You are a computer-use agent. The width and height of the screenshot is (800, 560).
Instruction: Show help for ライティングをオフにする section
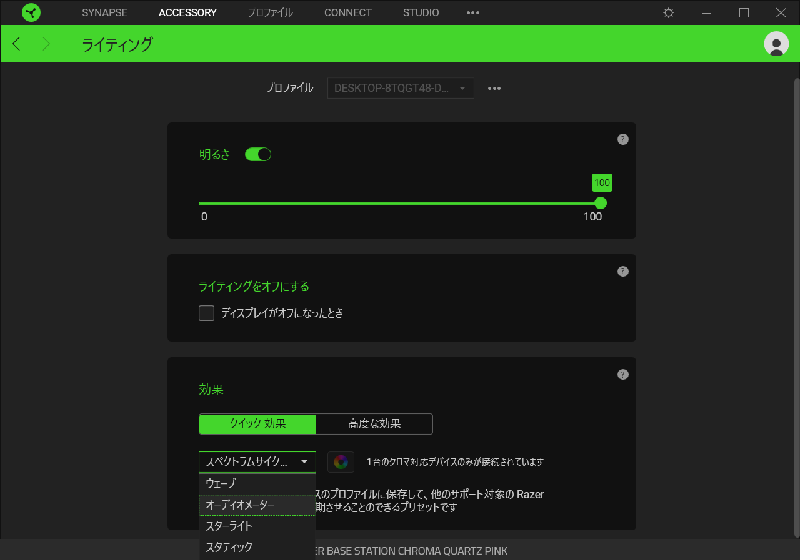tap(622, 271)
